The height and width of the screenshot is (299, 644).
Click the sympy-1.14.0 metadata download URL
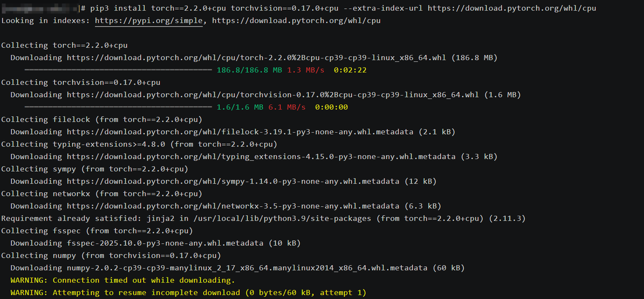tap(233, 181)
